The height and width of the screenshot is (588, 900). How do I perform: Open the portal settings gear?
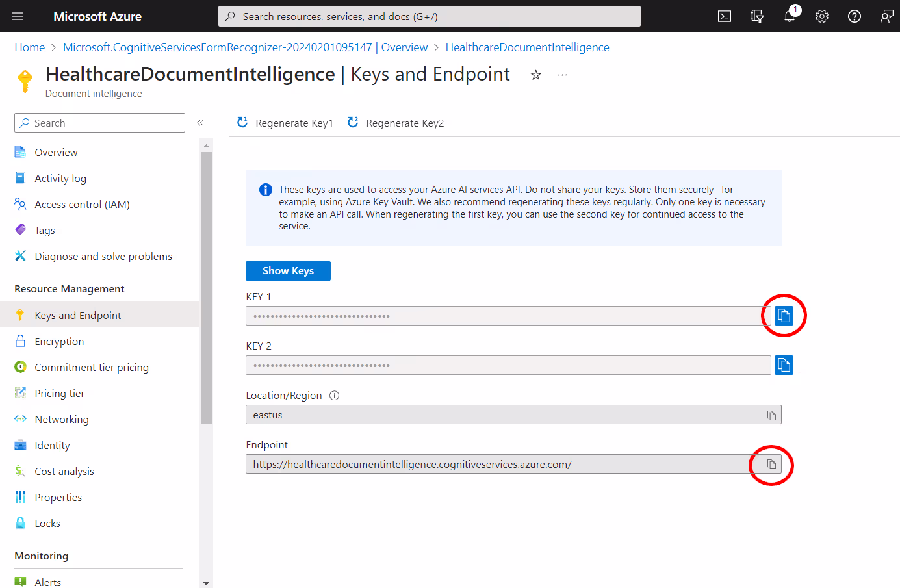point(822,16)
